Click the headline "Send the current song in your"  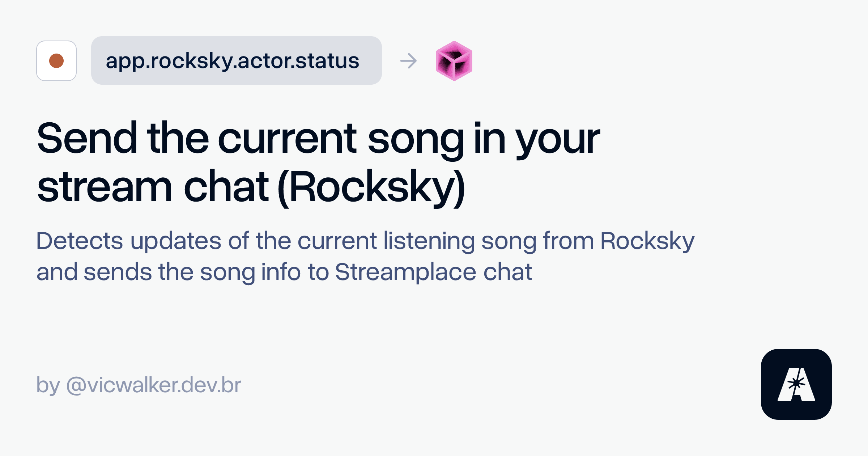(318, 140)
